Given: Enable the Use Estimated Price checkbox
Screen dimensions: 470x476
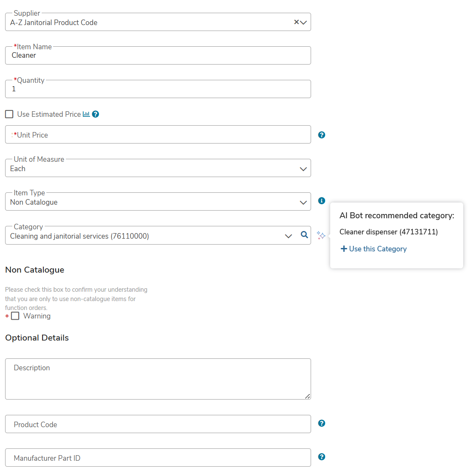Looking at the screenshot, I should point(9,114).
